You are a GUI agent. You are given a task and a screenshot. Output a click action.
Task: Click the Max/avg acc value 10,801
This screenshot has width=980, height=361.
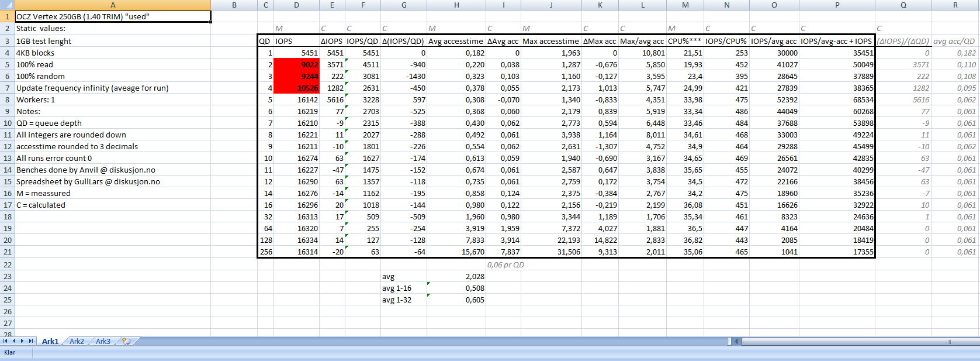(x=642, y=53)
